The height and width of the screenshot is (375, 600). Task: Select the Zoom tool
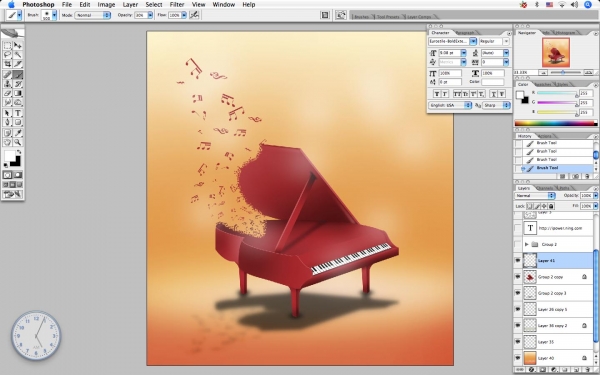[x=18, y=142]
